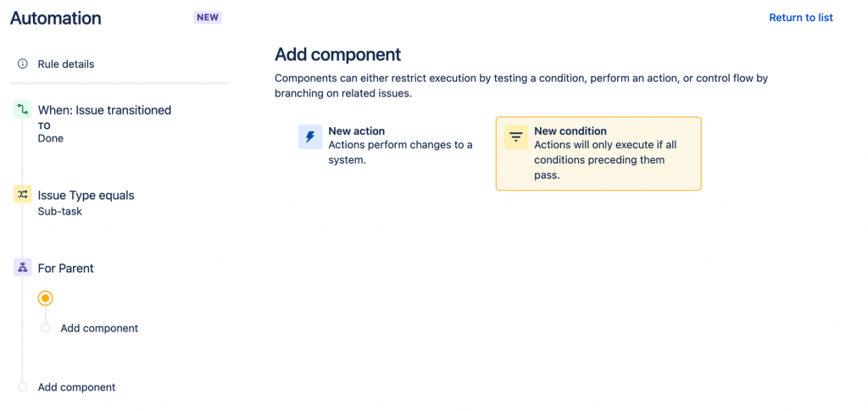Image resolution: width=868 pixels, height=411 pixels.
Task: Select the purple For Parent branch icon
Action: click(23, 268)
